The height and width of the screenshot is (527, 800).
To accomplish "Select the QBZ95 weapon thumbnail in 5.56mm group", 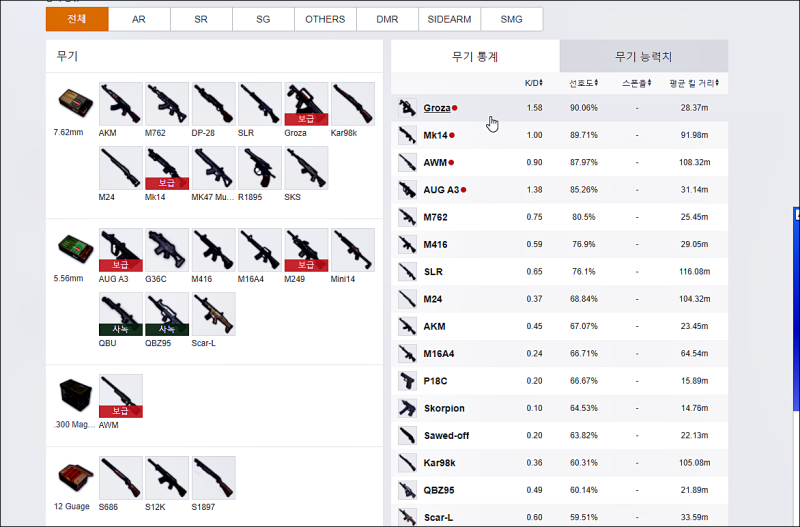I will pos(167,314).
